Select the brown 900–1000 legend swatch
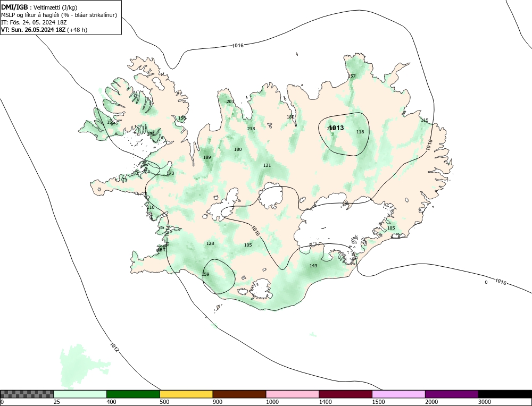Screen dimensions: 532x406 point(239,394)
